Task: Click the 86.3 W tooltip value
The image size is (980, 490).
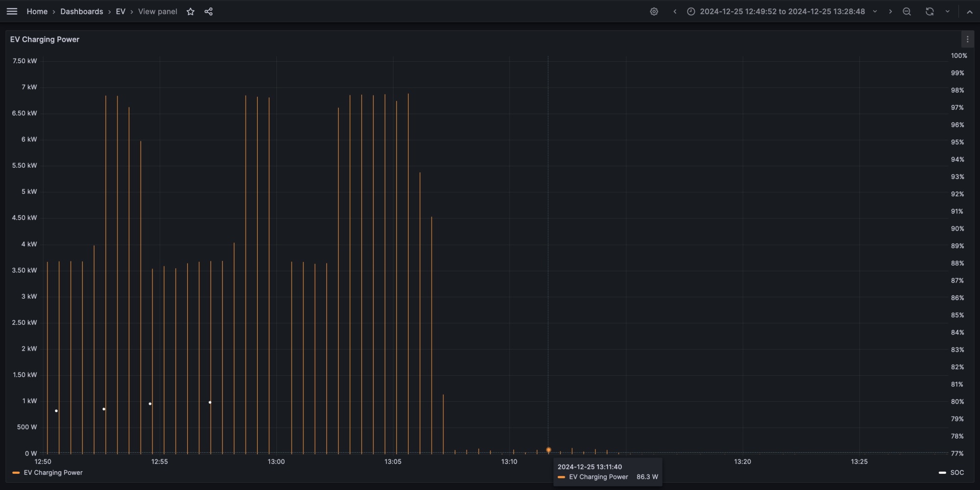Action: click(x=647, y=477)
